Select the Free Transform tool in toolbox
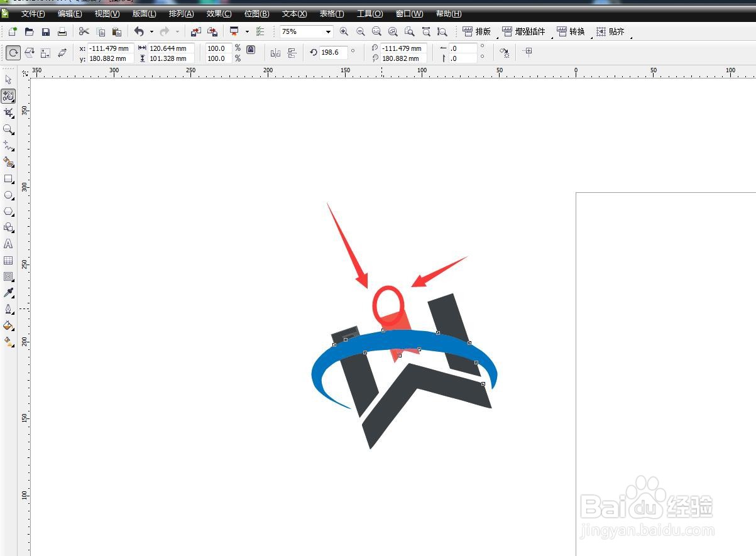 [x=8, y=96]
